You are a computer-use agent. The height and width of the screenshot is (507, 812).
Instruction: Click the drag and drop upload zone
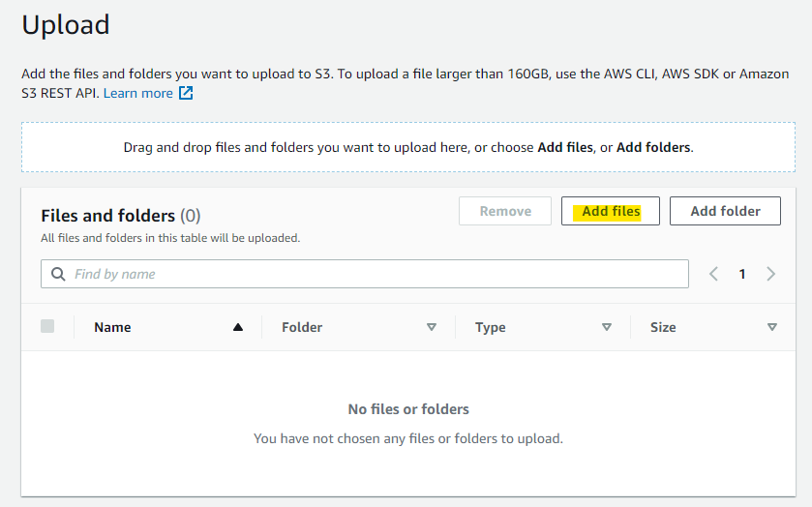point(407,148)
